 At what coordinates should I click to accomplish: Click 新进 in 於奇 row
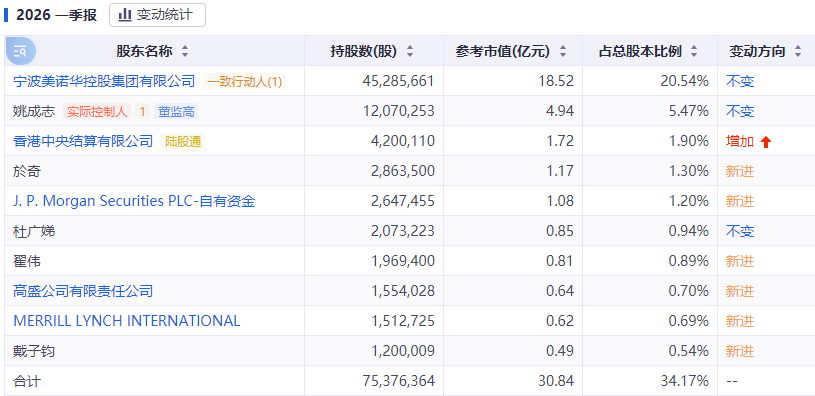click(x=740, y=171)
